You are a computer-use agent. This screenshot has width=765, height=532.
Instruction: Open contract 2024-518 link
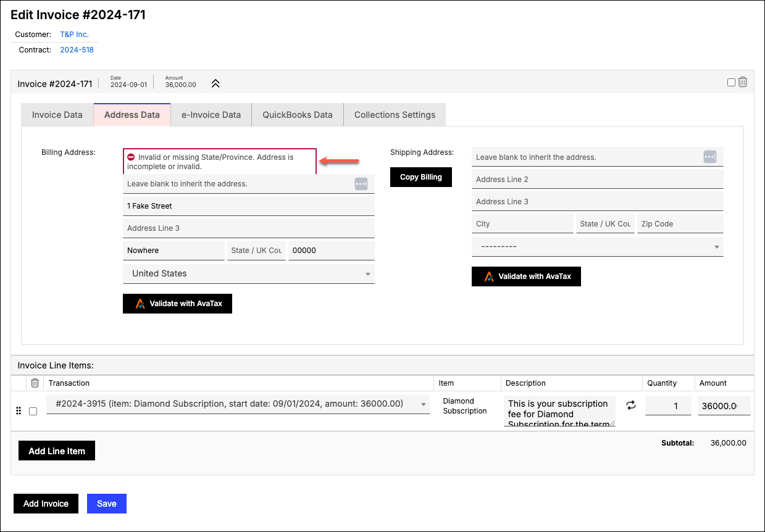(77, 50)
